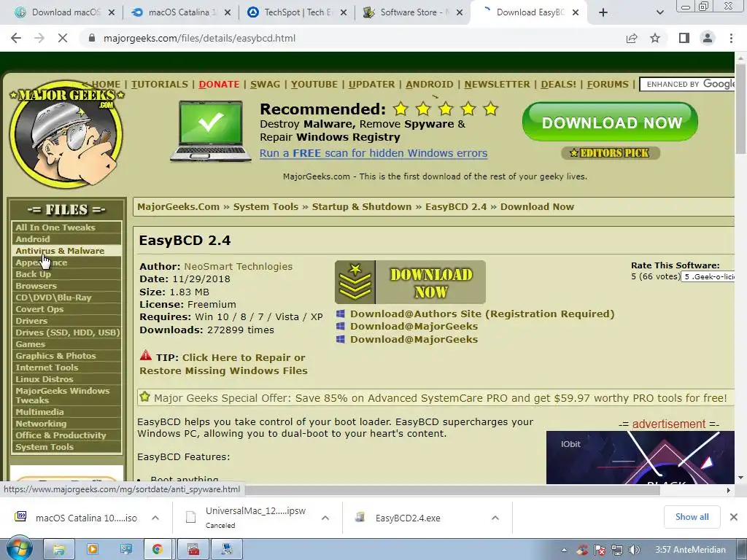Select Drivers file category
Viewport: 747px width, 560px height.
66,321
